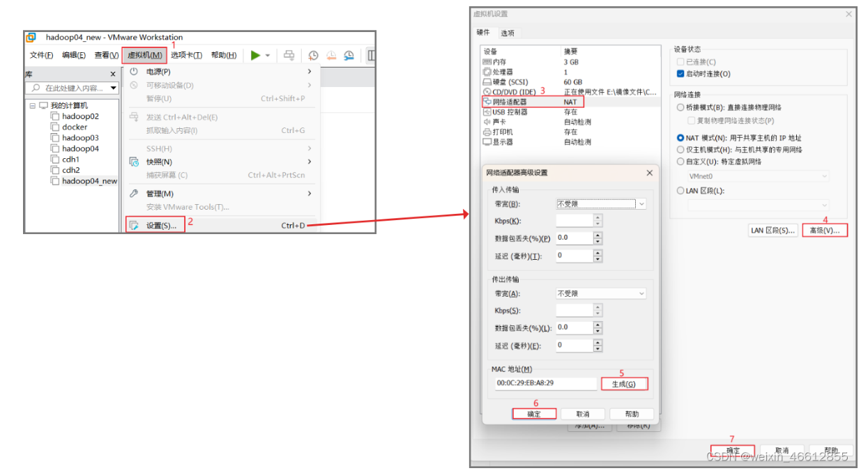Click the display icon for 显示器
868x473 pixels.
(x=487, y=141)
